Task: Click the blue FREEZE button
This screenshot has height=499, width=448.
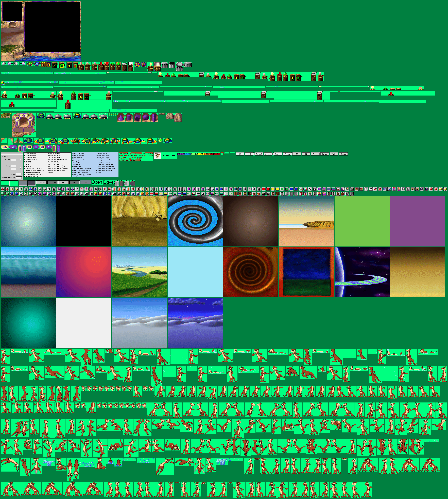Action: 37,64
